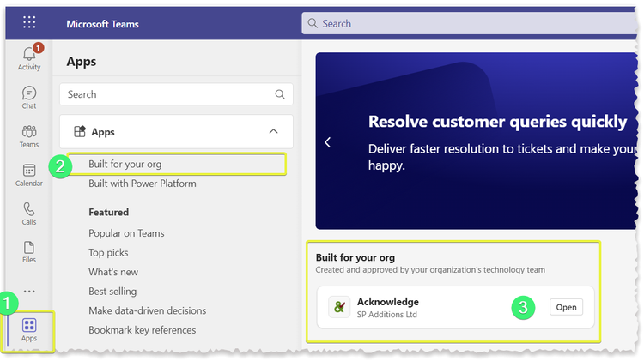Select the Apps icon in rail

click(29, 325)
